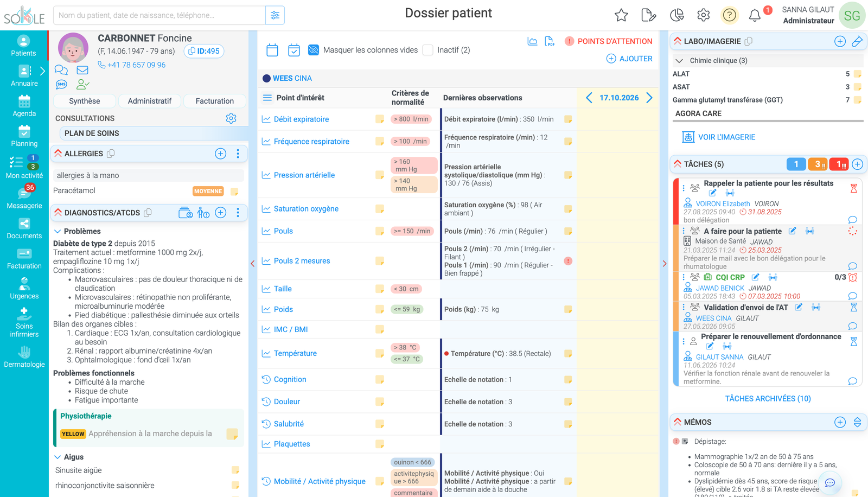
Task: Toggle Masquer les colonnes vides
Action: [x=314, y=50]
